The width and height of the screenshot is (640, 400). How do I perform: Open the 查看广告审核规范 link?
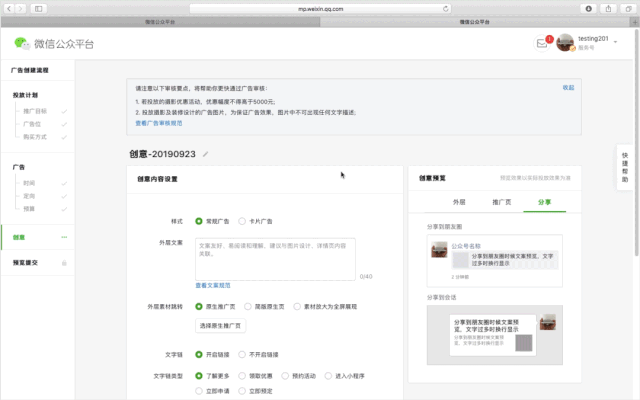click(x=159, y=123)
